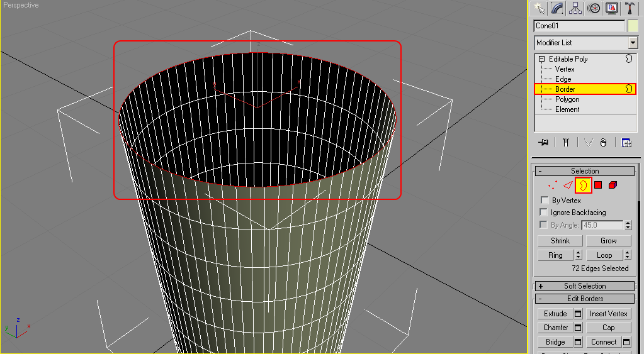Click the Cap button
The width and height of the screenshot is (644, 354).
point(608,328)
